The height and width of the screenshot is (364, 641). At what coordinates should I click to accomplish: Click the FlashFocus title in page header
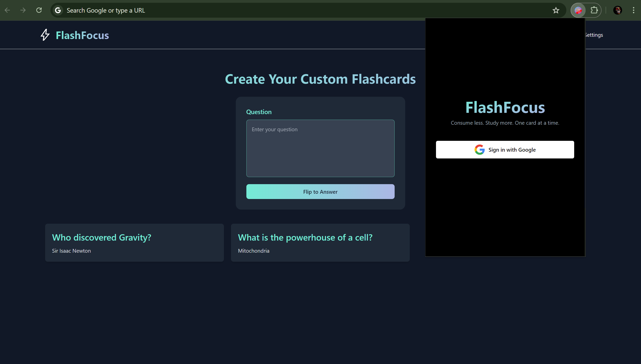click(x=82, y=35)
